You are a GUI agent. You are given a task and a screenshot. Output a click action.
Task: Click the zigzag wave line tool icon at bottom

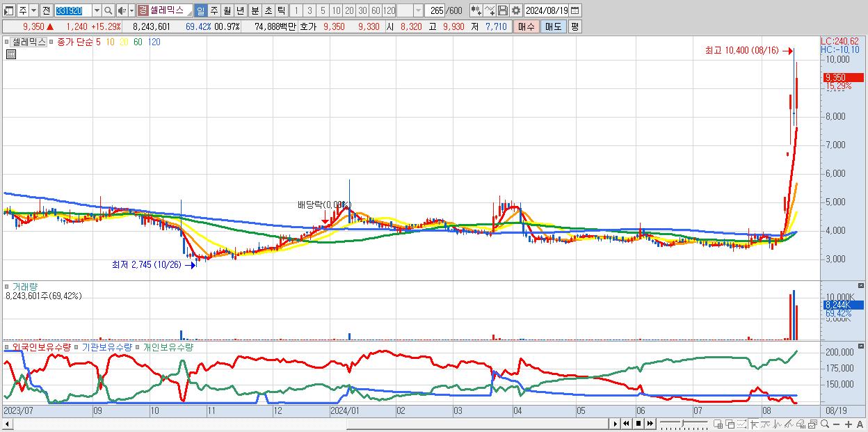778,424
